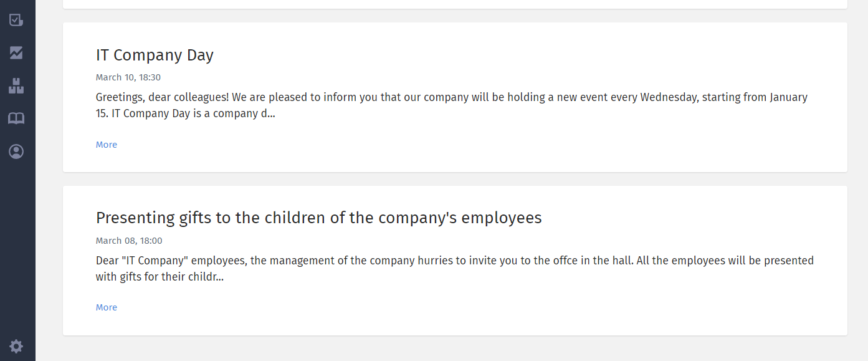This screenshot has height=361, width=868.
Task: Click the March 08, 18:00 date
Action: pos(129,241)
